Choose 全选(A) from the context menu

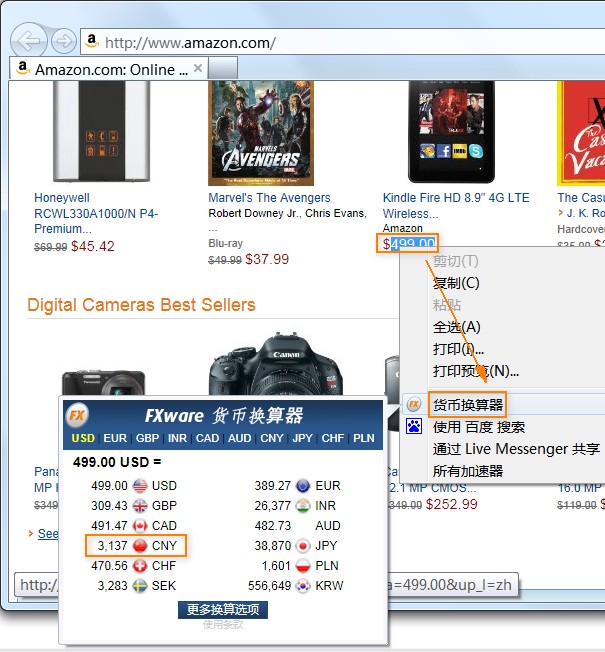coord(456,327)
